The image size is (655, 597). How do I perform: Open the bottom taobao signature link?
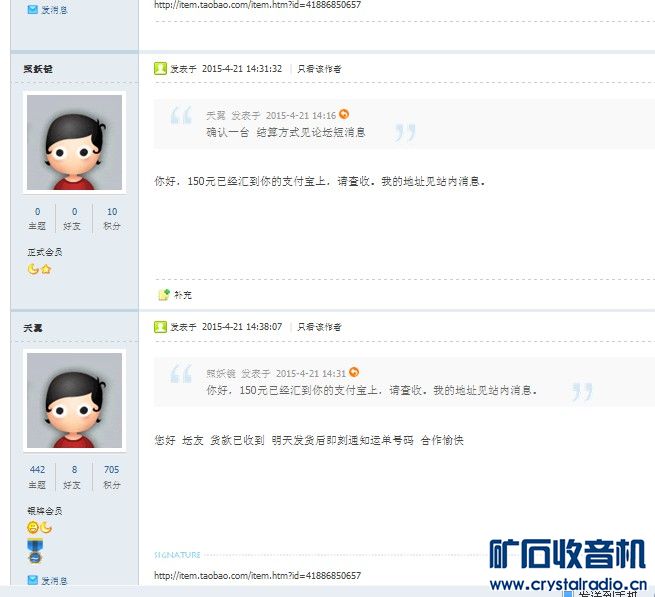[x=257, y=575]
